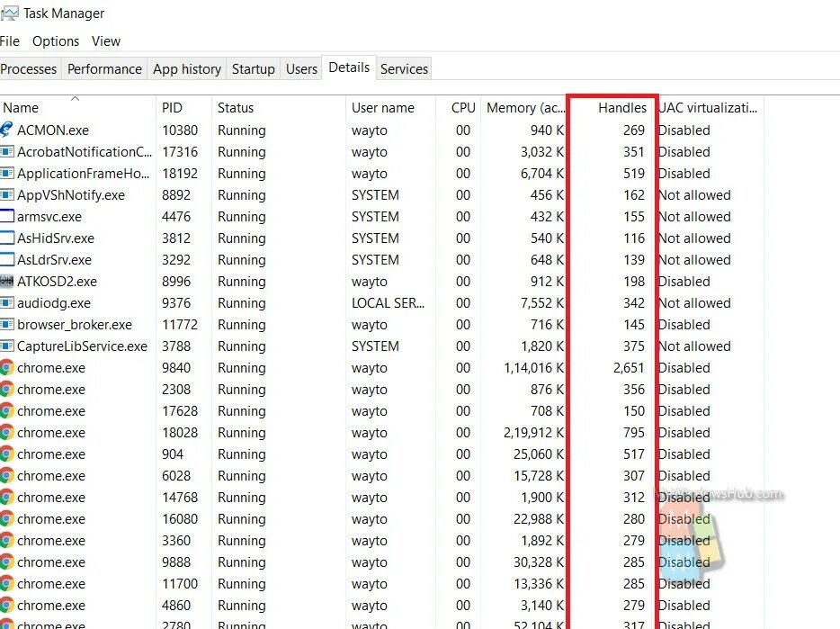
Task: Click handles value 2,651
Action: click(629, 368)
